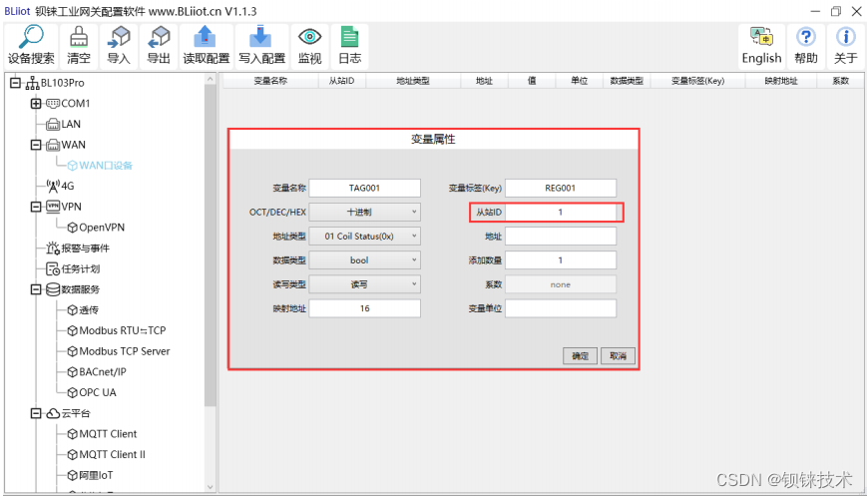Confirm dialog with 确定 button

(580, 356)
